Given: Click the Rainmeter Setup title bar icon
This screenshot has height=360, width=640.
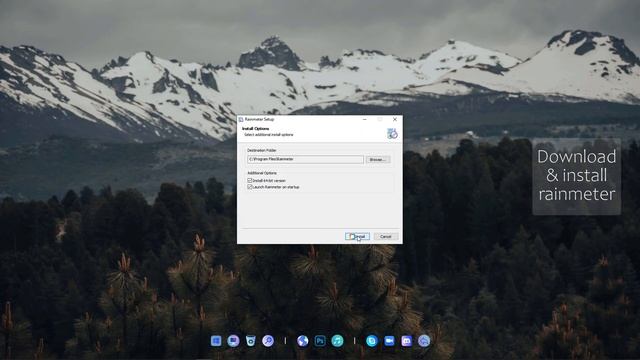Looking at the screenshot, I should pyautogui.click(x=241, y=119).
